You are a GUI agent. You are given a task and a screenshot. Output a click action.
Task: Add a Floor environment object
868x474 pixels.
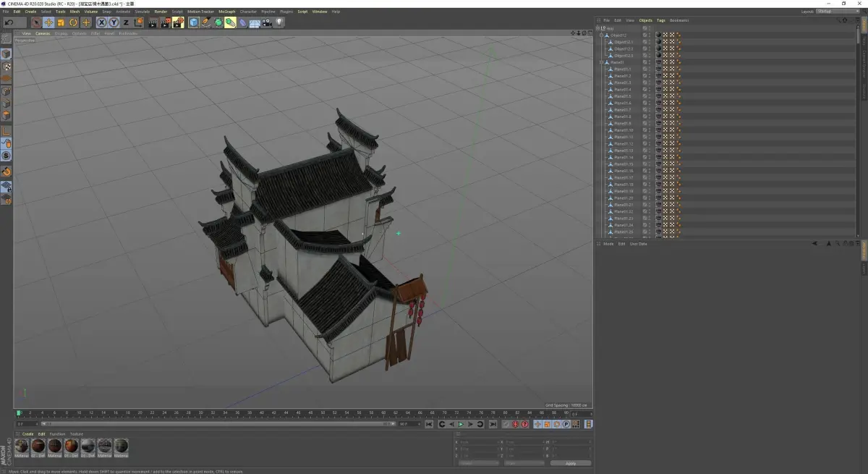tap(255, 22)
